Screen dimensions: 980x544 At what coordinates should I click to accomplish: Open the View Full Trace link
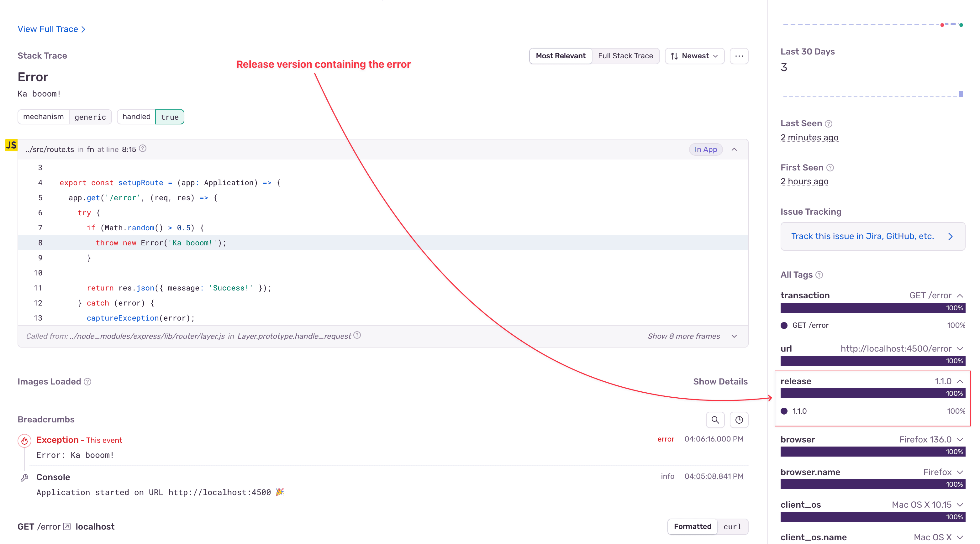[x=48, y=29]
